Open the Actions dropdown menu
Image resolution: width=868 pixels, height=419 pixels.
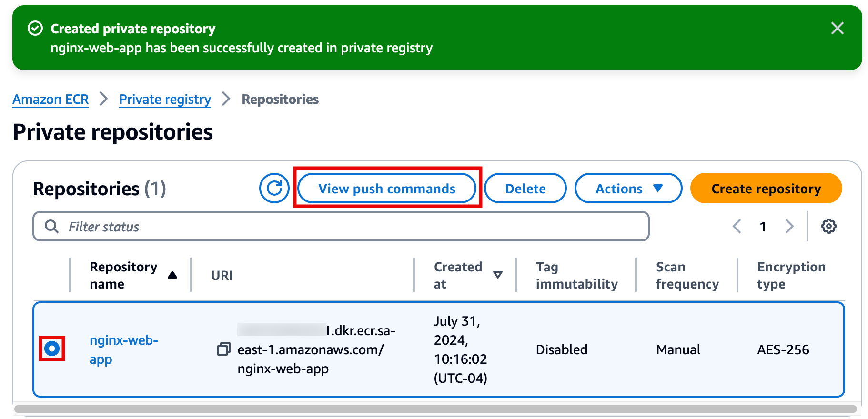pos(628,189)
